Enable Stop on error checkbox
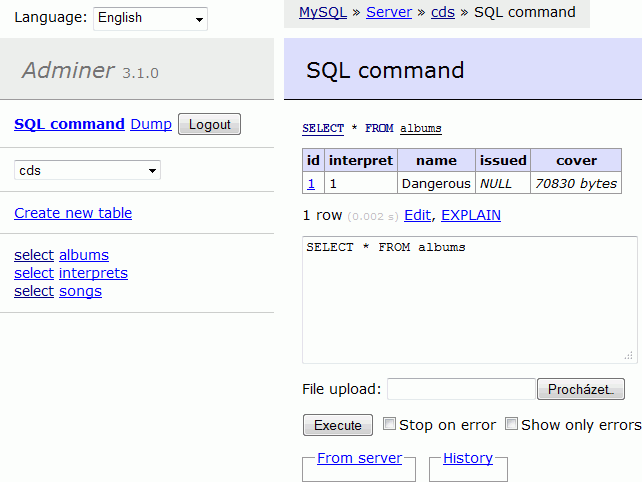 point(389,423)
